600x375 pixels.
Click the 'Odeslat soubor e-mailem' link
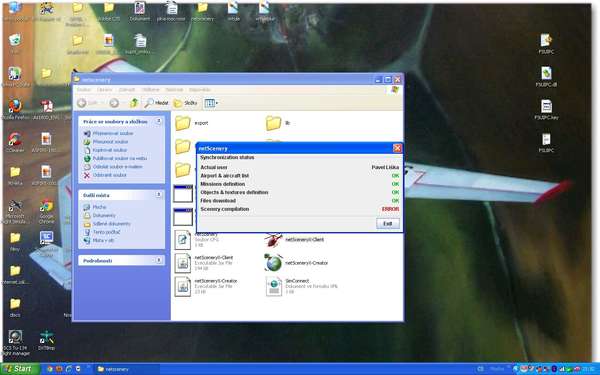117,167
